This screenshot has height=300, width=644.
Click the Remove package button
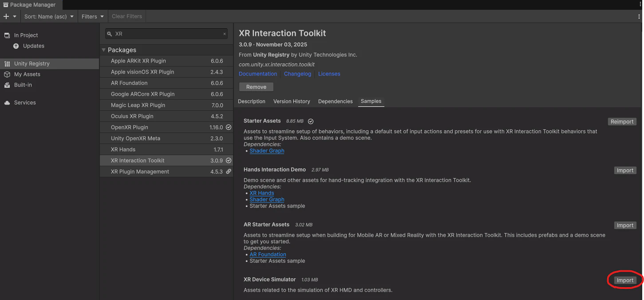[256, 87]
